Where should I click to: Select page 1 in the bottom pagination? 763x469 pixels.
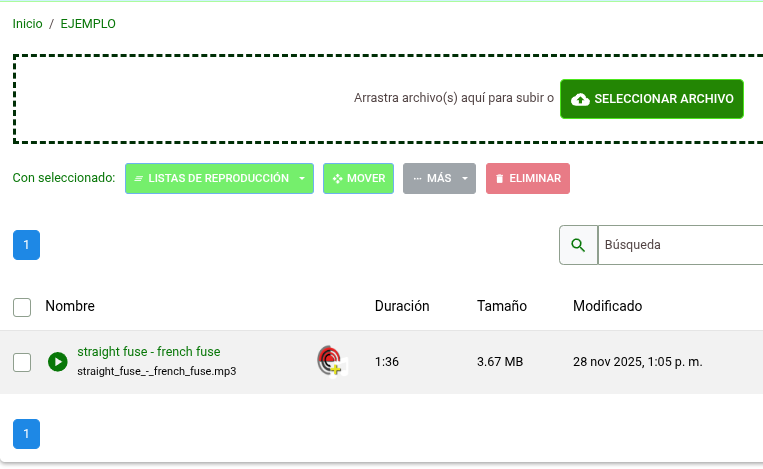[x=26, y=434]
